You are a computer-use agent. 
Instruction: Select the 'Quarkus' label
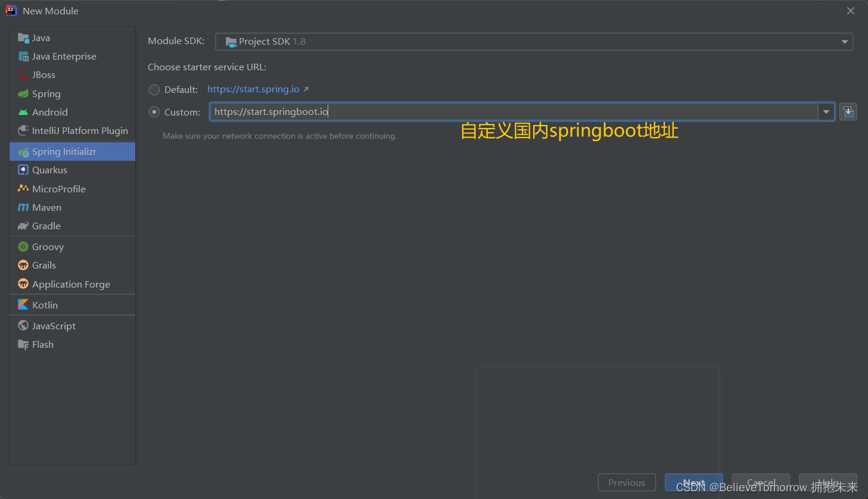click(49, 170)
